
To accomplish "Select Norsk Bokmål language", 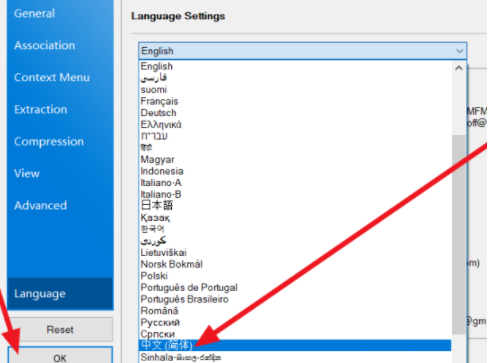I will 295,264.
